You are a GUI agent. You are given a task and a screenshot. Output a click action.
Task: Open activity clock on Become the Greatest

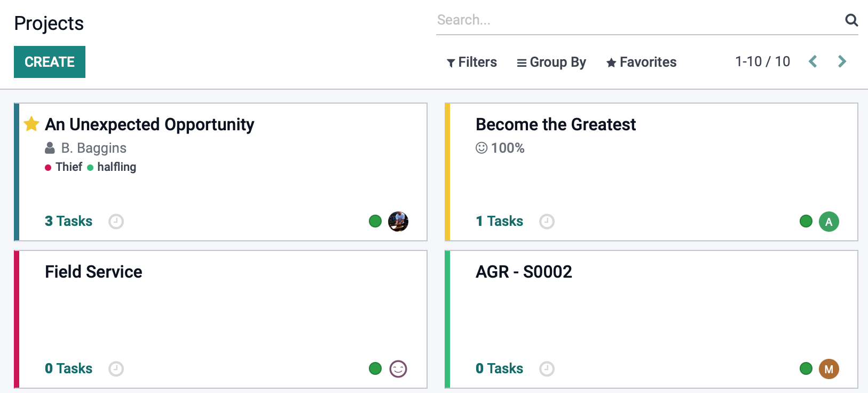tap(547, 221)
